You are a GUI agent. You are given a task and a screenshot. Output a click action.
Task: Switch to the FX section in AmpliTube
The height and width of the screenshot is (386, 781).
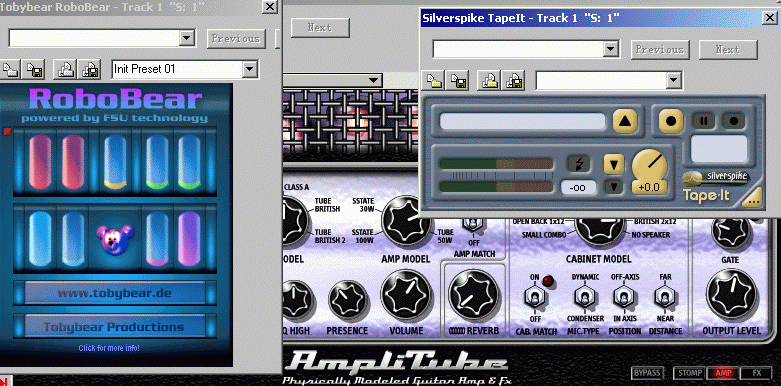(757, 373)
